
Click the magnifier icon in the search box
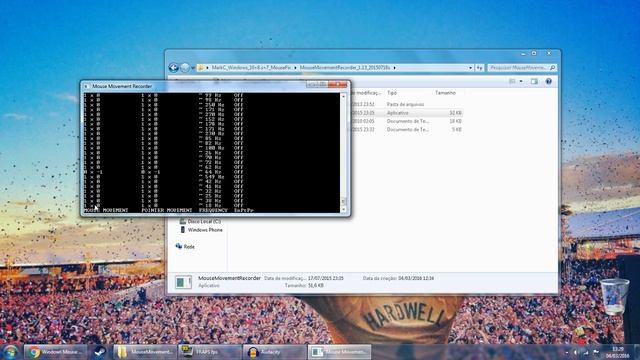pyautogui.click(x=552, y=68)
